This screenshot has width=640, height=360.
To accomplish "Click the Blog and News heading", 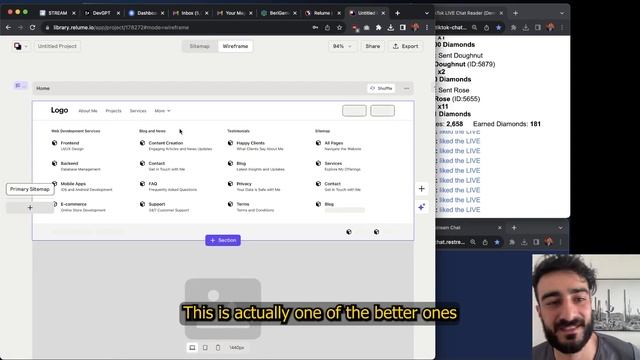I will click(x=152, y=131).
